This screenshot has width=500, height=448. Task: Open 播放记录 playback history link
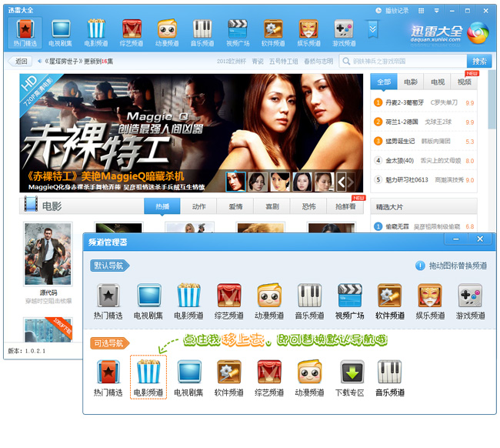click(x=392, y=10)
